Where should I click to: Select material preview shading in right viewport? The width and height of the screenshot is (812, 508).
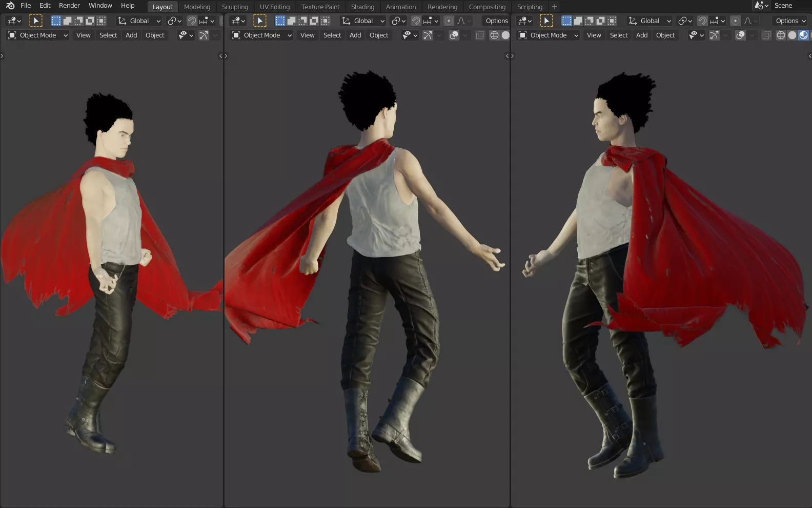[803, 35]
